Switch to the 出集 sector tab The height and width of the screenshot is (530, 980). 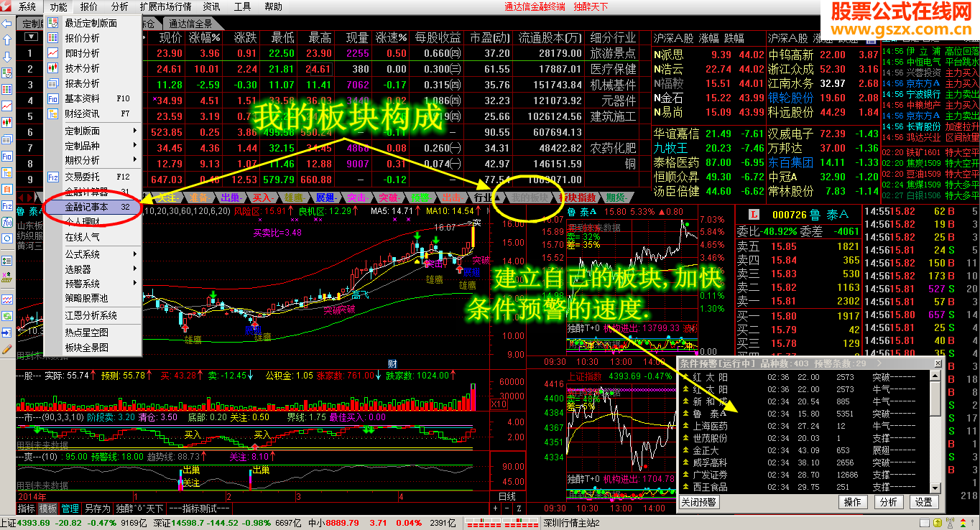(232, 197)
